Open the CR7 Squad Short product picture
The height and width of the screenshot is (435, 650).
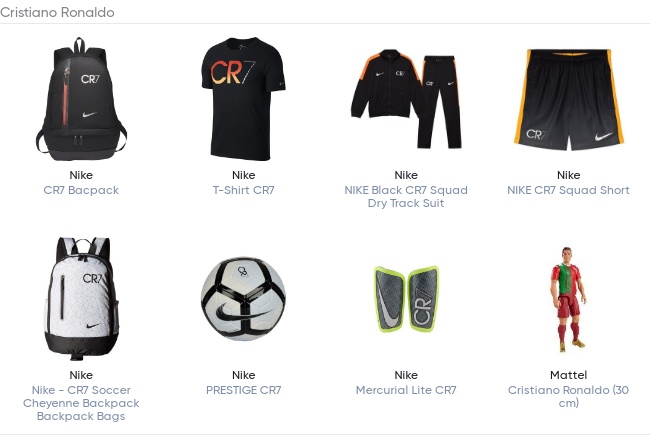[569, 100]
